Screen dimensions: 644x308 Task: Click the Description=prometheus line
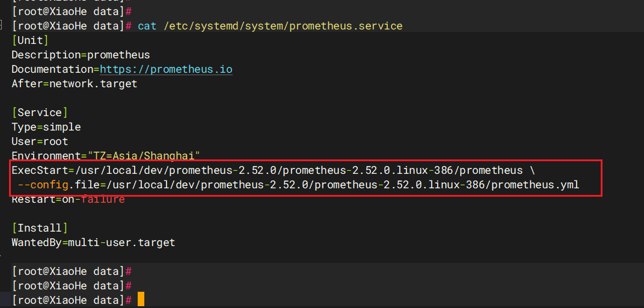coord(81,55)
